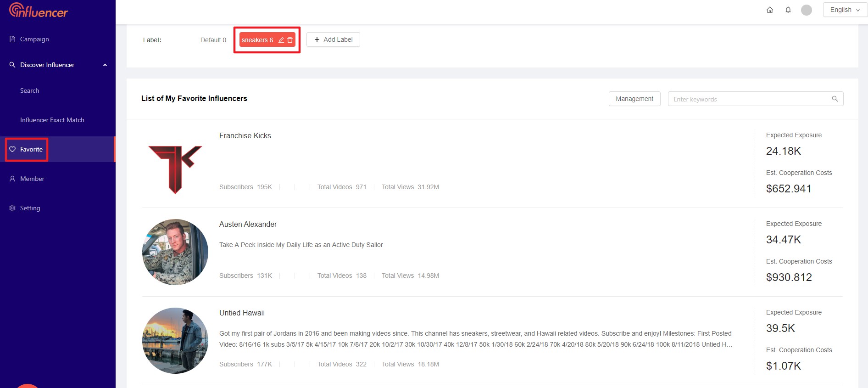Click Franchise Kicks Total Views 31.92M

coord(410,187)
